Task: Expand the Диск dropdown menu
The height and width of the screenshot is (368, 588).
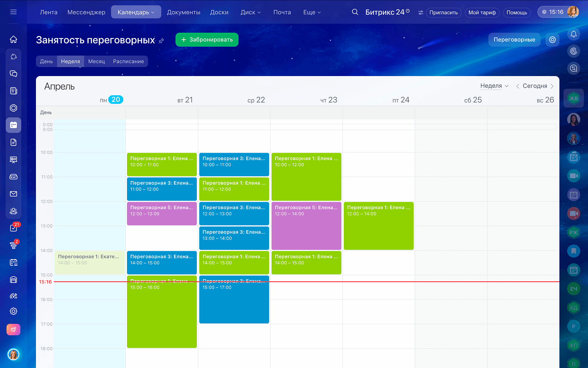Action: pyautogui.click(x=251, y=12)
